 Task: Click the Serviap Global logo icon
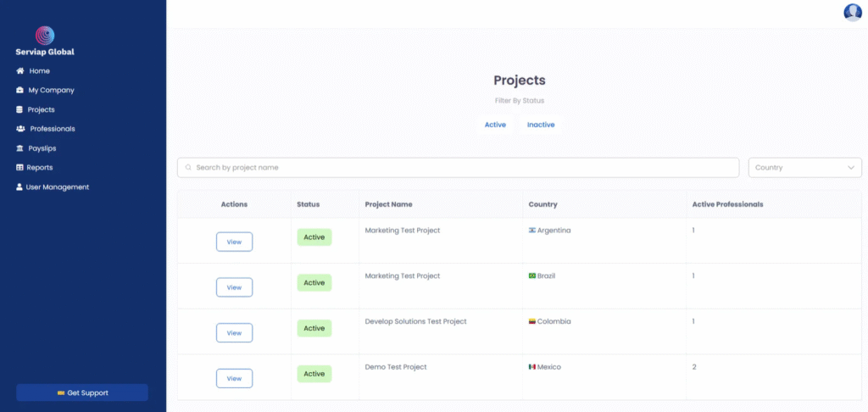point(45,35)
